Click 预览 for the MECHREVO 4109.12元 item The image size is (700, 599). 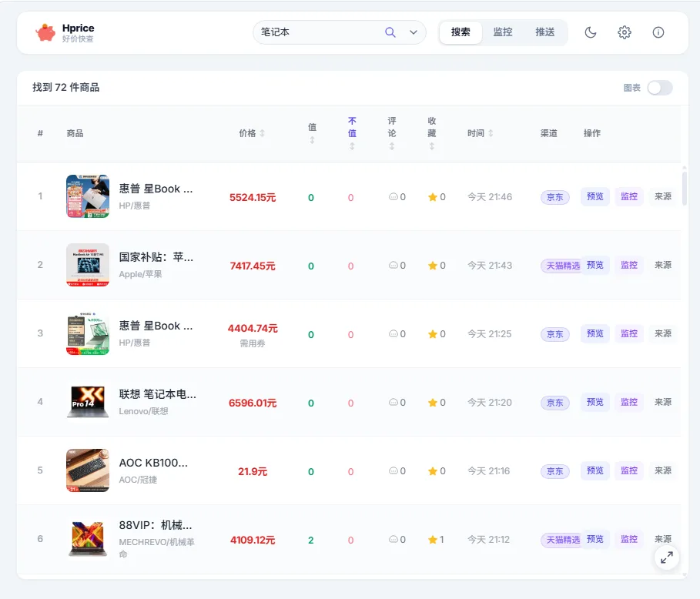click(594, 539)
